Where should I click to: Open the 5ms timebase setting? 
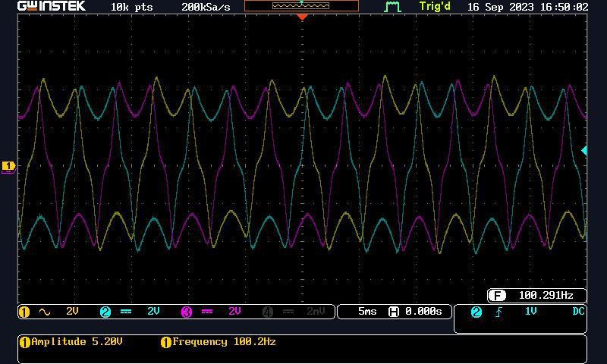(x=366, y=312)
